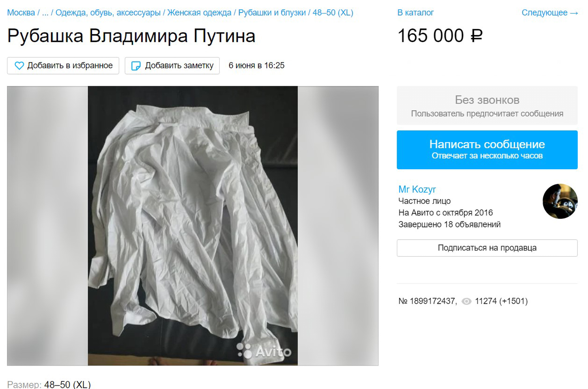Expand the collapsed '...' breadcrumb
Image resolution: width=588 pixels, height=389 pixels.
[45, 13]
